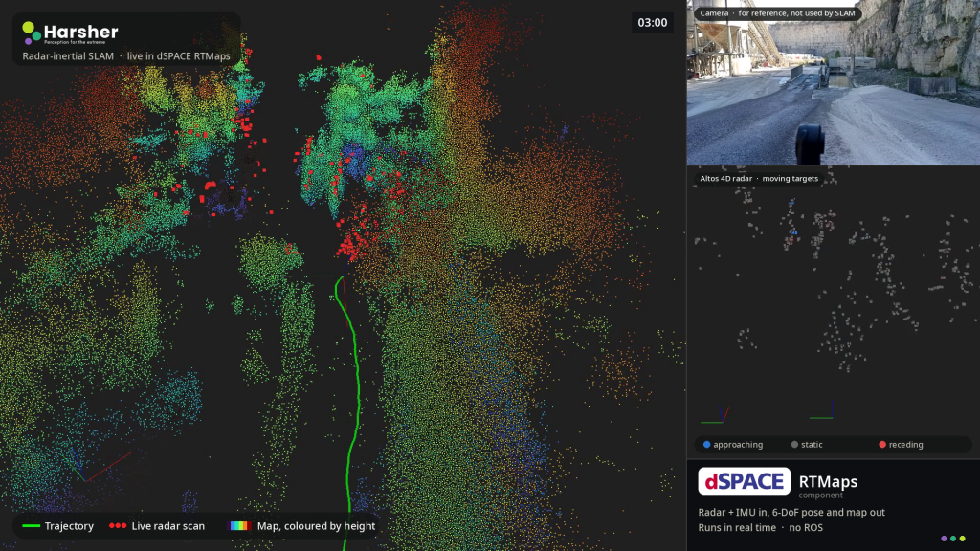
Task: Click the 'Trajectory' legend label
Action: click(x=69, y=526)
